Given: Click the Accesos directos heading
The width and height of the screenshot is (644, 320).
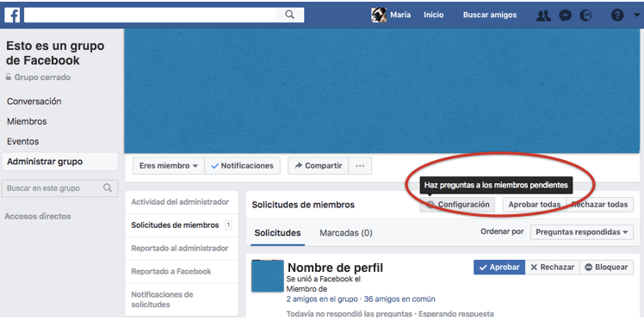Looking at the screenshot, I should point(38,216).
